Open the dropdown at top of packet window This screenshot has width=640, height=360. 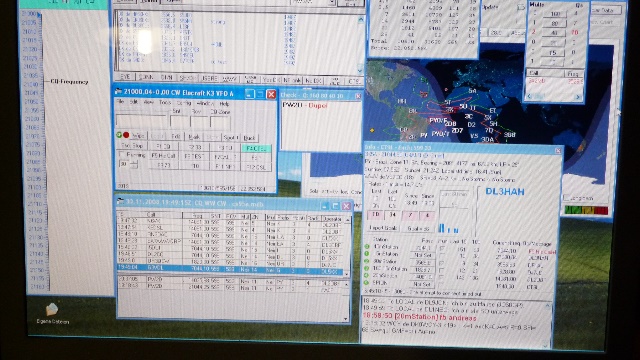click(331, 3)
